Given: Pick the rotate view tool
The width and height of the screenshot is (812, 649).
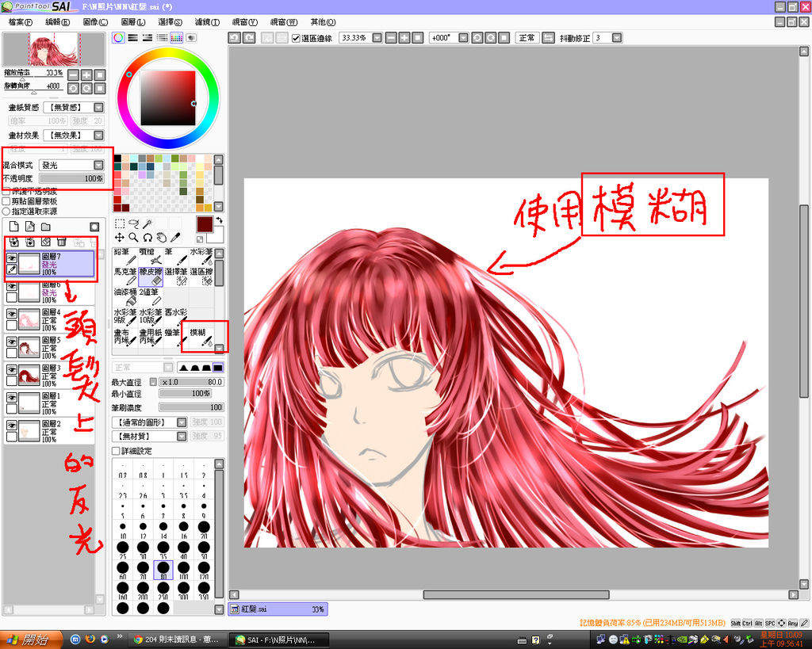Looking at the screenshot, I should [147, 238].
